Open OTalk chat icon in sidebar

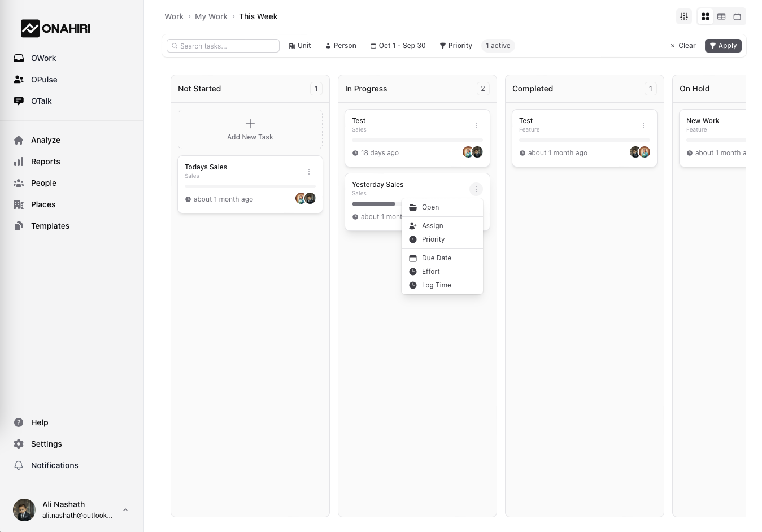pyautogui.click(x=19, y=101)
